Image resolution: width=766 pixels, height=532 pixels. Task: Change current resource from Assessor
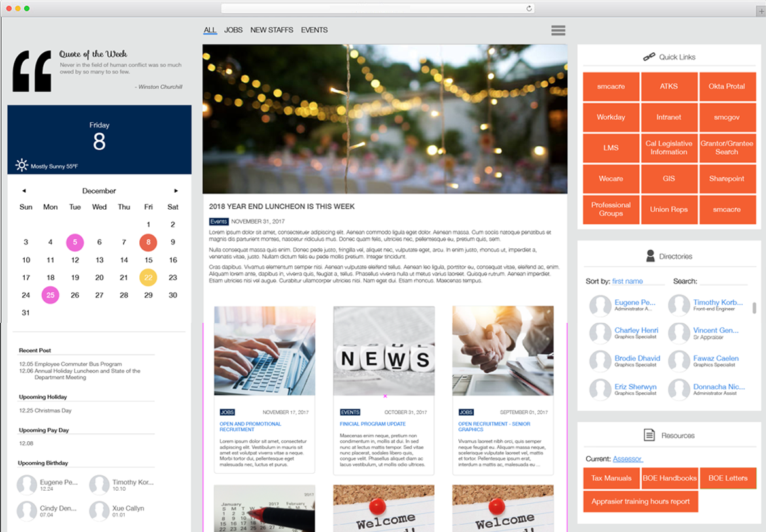[x=627, y=459]
